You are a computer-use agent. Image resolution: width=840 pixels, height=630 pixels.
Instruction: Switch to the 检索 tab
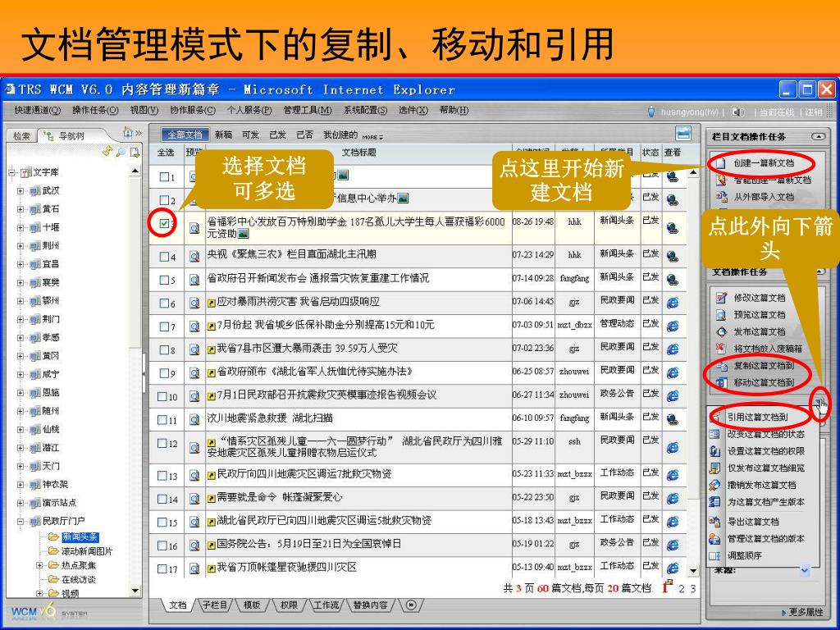[x=21, y=136]
